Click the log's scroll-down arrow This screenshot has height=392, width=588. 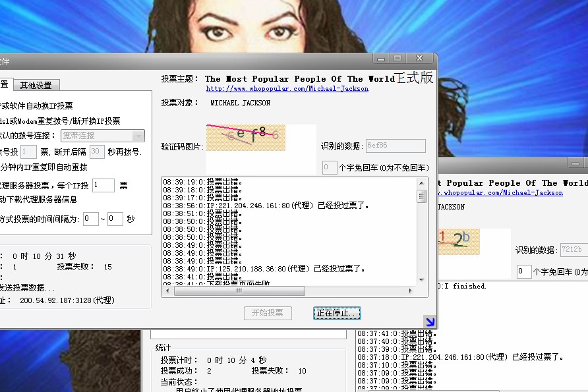tap(421, 281)
